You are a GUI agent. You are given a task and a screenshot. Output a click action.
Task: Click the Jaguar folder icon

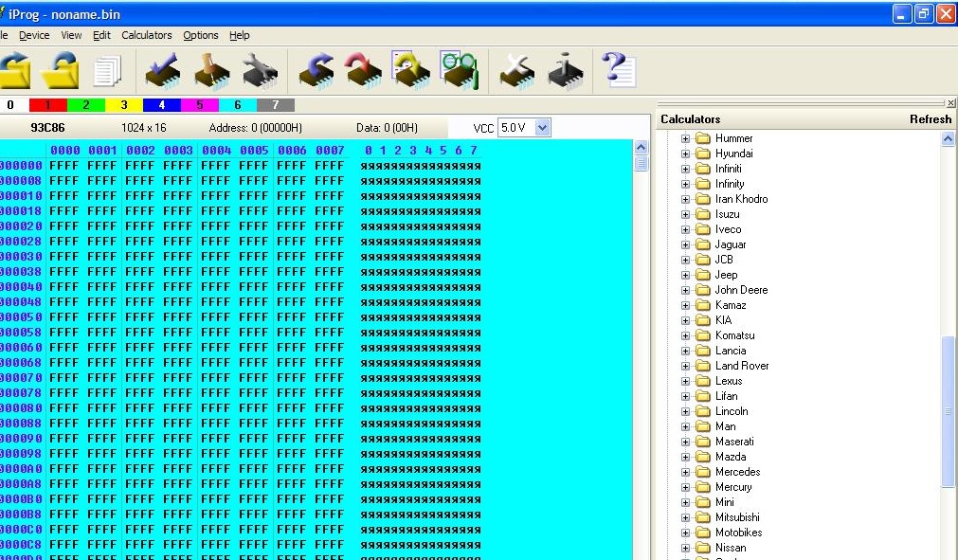pyautogui.click(x=703, y=244)
